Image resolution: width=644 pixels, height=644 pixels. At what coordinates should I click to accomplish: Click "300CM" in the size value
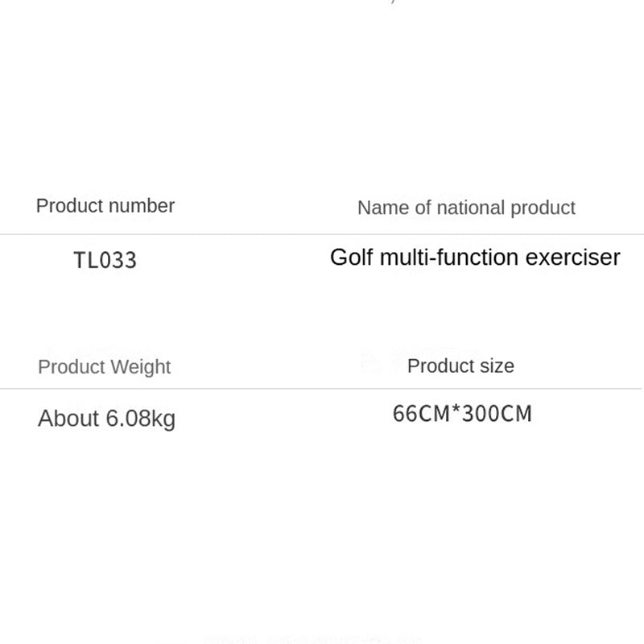coord(496,414)
